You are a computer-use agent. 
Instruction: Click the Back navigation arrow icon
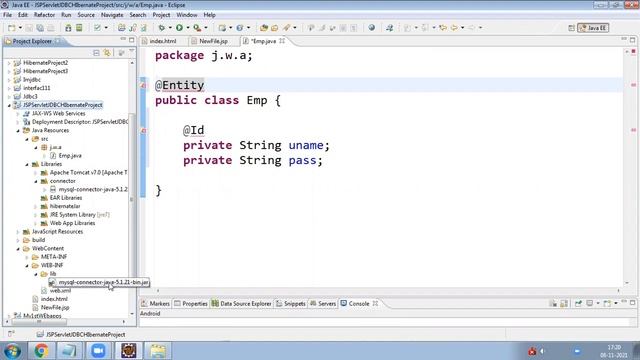click(x=454, y=28)
